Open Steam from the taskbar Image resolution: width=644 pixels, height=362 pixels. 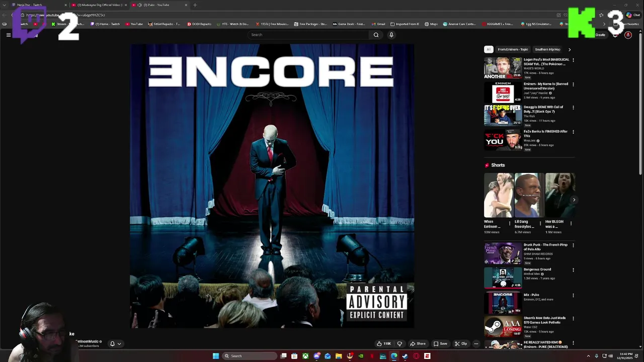point(405,356)
